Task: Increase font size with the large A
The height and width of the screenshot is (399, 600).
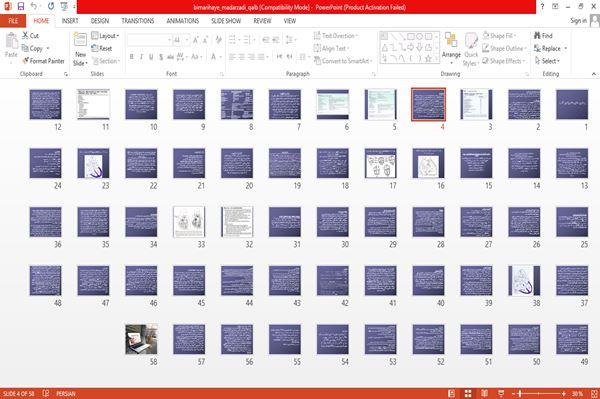Action: 196,40
